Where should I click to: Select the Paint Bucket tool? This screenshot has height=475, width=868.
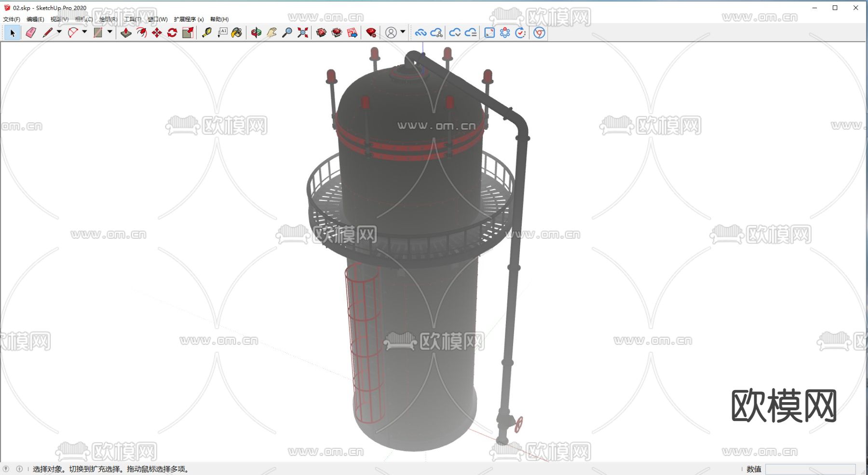pyautogui.click(x=237, y=33)
